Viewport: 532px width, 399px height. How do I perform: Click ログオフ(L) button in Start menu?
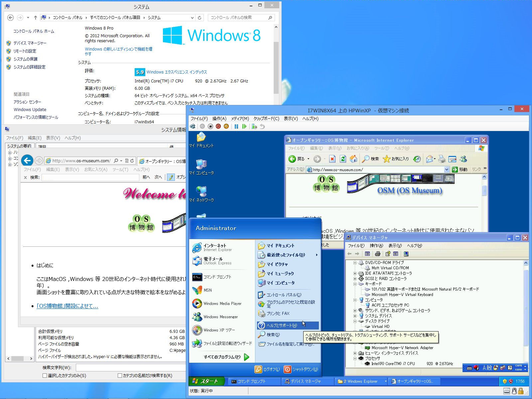(x=267, y=369)
